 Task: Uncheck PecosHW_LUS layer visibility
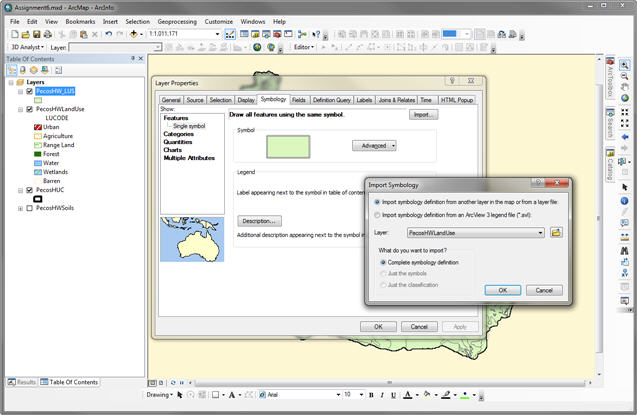30,91
